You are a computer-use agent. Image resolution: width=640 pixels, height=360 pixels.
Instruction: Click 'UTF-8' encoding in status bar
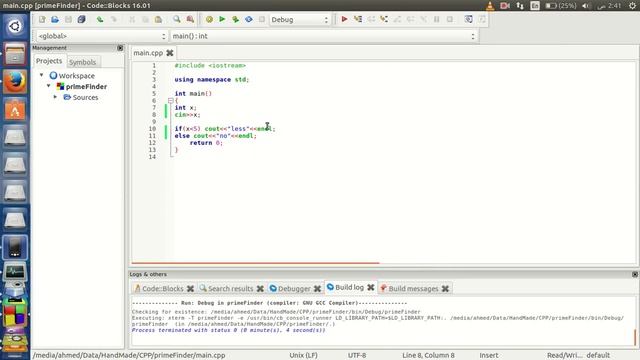pyautogui.click(x=357, y=355)
